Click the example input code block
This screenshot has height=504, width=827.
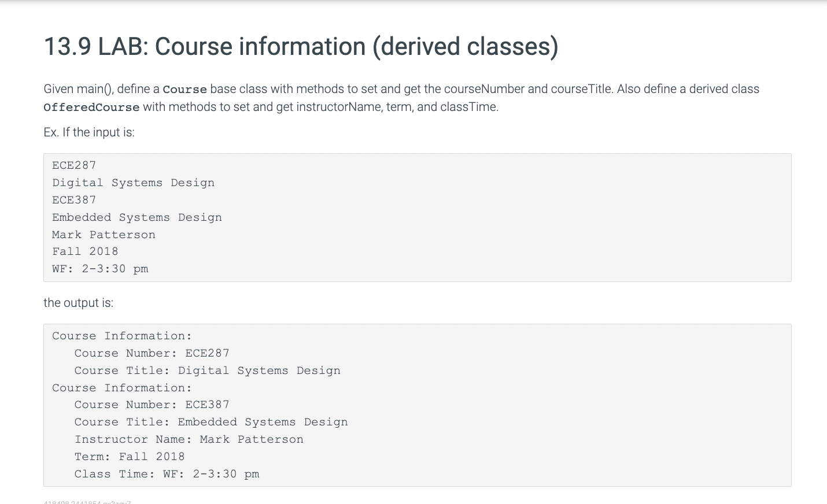coord(416,217)
